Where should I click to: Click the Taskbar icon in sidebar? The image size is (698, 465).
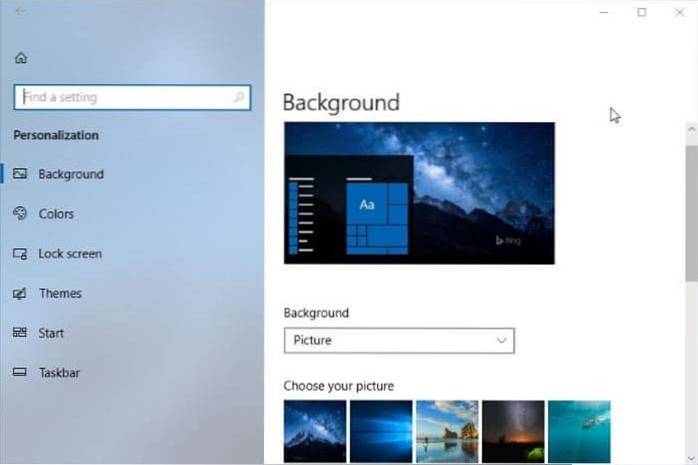(x=20, y=373)
